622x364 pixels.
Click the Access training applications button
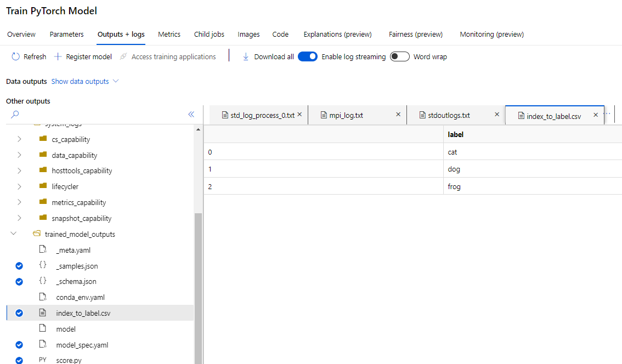tap(173, 56)
